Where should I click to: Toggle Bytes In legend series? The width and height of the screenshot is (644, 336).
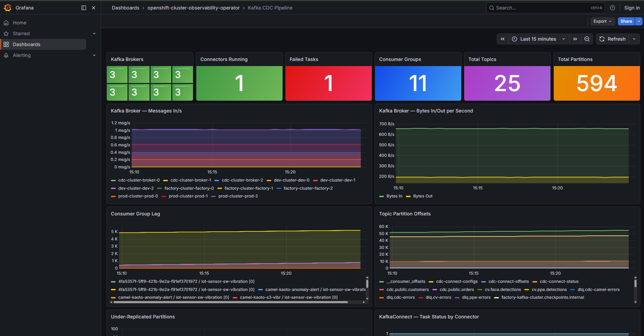(x=394, y=196)
